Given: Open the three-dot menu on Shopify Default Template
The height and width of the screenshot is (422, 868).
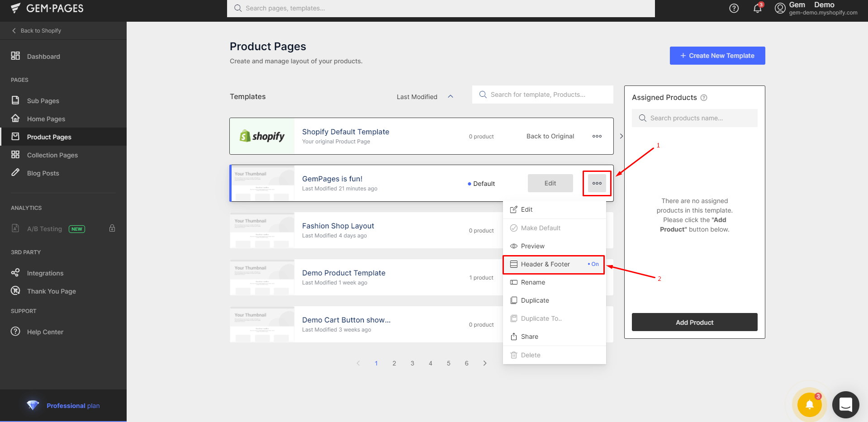Looking at the screenshot, I should [597, 136].
